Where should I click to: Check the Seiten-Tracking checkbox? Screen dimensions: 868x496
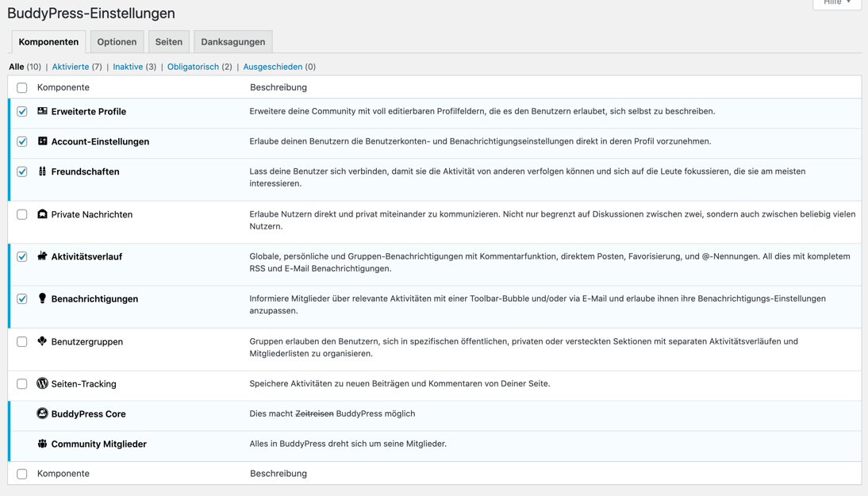click(x=21, y=383)
